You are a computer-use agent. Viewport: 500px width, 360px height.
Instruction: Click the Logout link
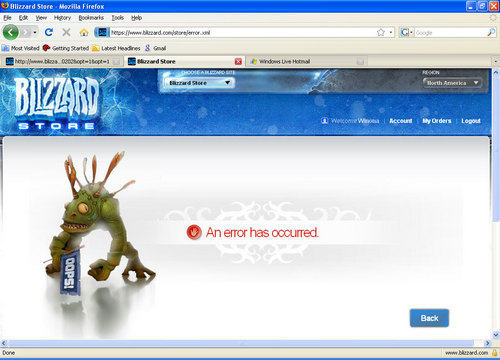coord(471,121)
